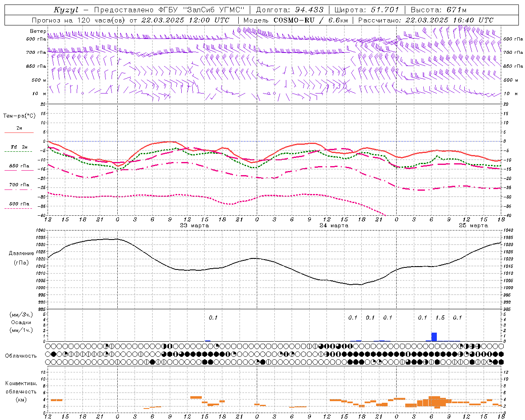The height and width of the screenshot is (420, 525).
Task: Click the '(мм/3ч.)' precipitation unit label
Action: pyautogui.click(x=21, y=315)
